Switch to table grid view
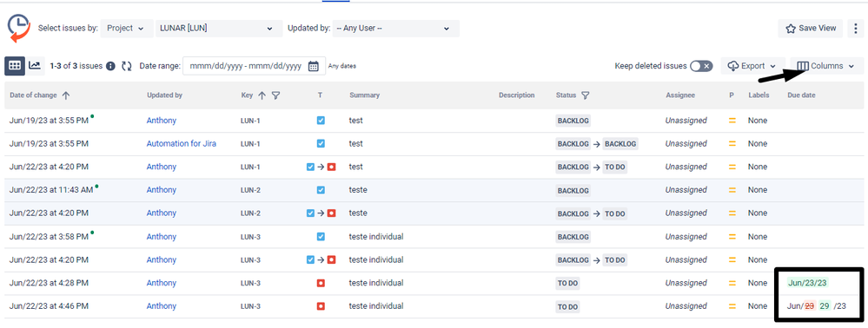The image size is (868, 328). [x=15, y=66]
